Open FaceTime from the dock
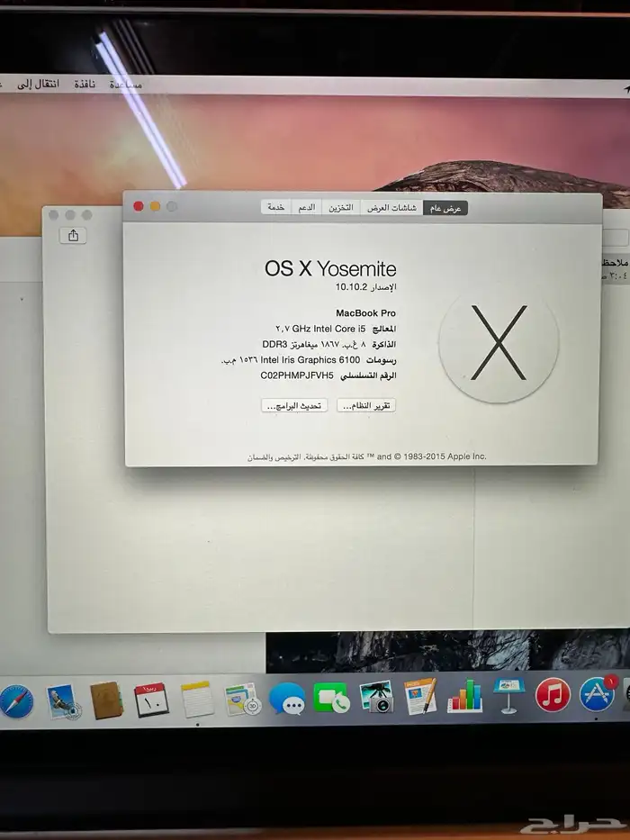Screen dimensions: 630x840 click(x=331, y=699)
